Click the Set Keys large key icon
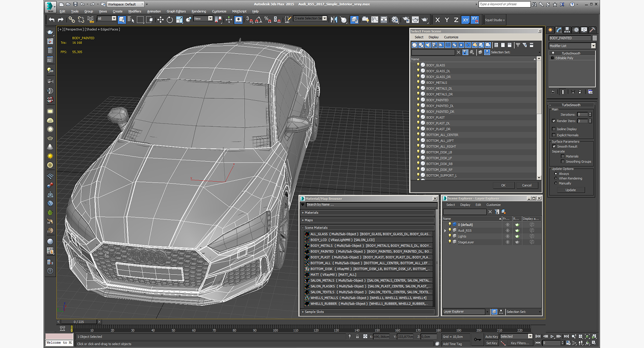Image resolution: width=644 pixels, height=348 pixels. (477, 339)
